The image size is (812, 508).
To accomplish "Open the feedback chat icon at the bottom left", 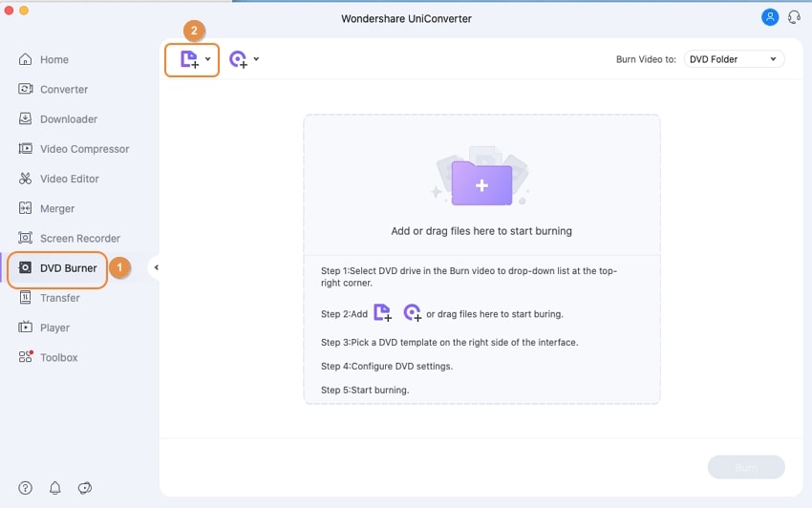I will (85, 488).
